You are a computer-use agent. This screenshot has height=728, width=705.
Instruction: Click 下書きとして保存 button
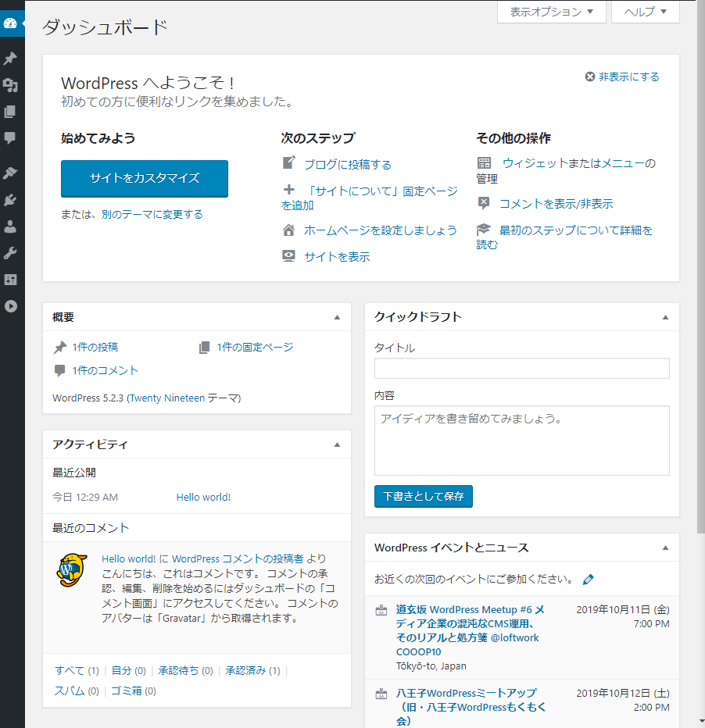(x=424, y=496)
